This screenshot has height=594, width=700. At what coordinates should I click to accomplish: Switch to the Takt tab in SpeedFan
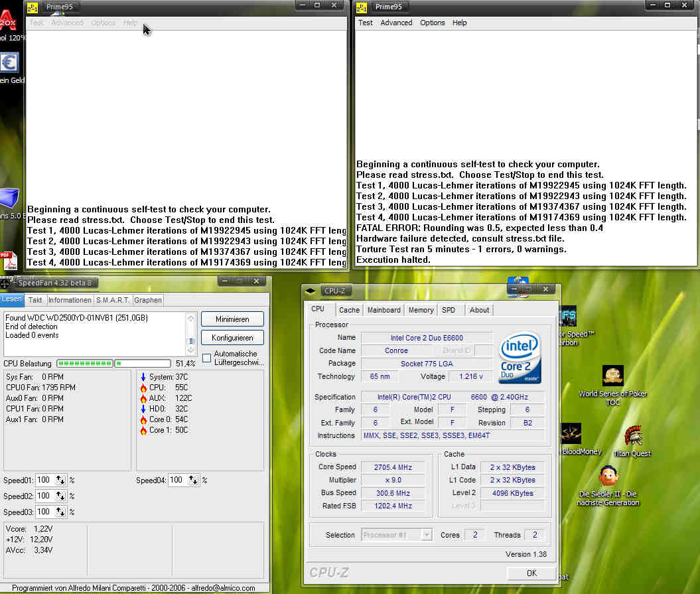[x=35, y=300]
